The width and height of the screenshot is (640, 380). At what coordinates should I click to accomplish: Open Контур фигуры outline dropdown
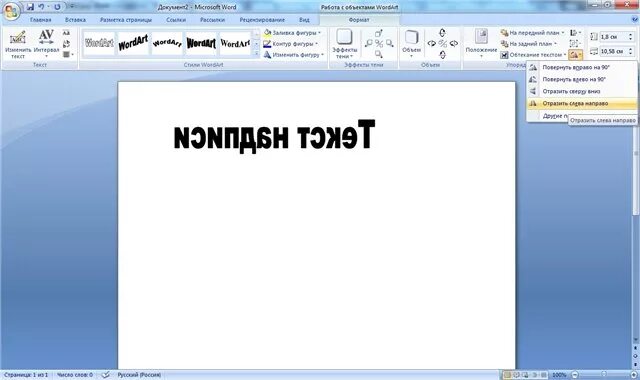[291, 44]
